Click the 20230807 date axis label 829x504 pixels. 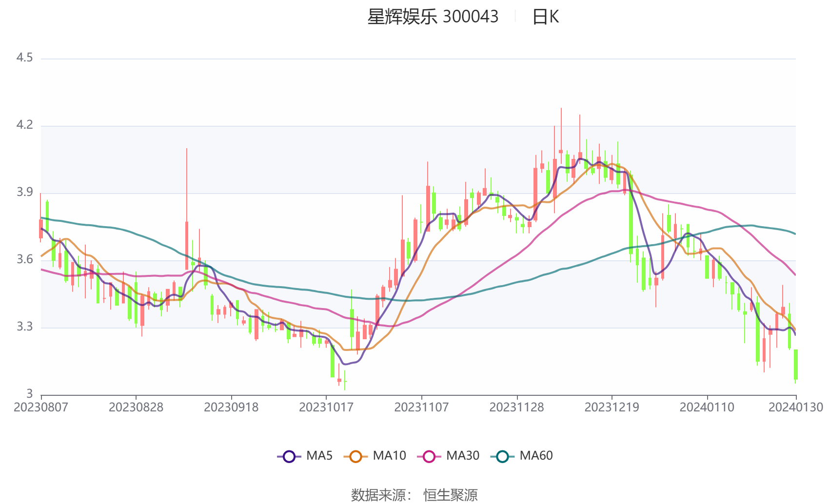tap(41, 407)
